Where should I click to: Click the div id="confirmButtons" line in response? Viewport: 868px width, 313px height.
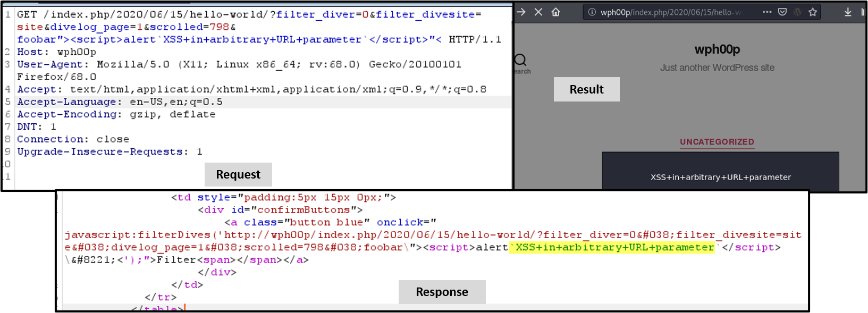280,210
